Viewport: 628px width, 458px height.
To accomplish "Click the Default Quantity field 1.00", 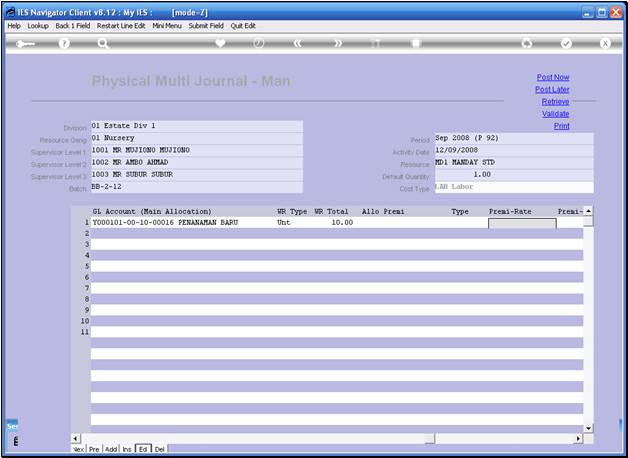I will click(514, 175).
